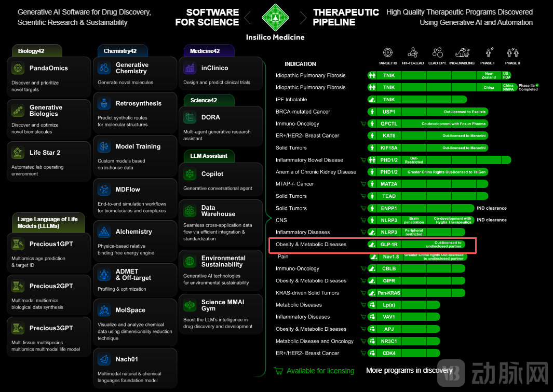
Task: Click the cart icon beside QPCTL
Action: (x=363, y=124)
